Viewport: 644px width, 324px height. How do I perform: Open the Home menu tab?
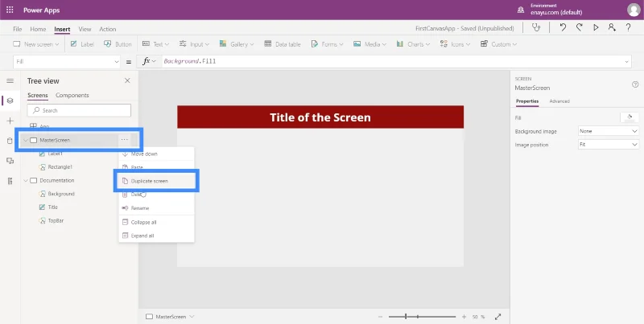38,29
